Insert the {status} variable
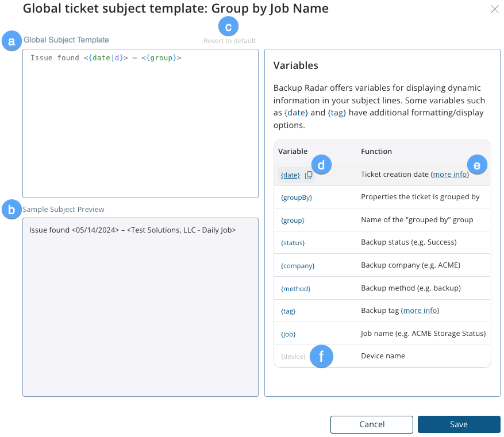504x437 pixels. point(293,243)
